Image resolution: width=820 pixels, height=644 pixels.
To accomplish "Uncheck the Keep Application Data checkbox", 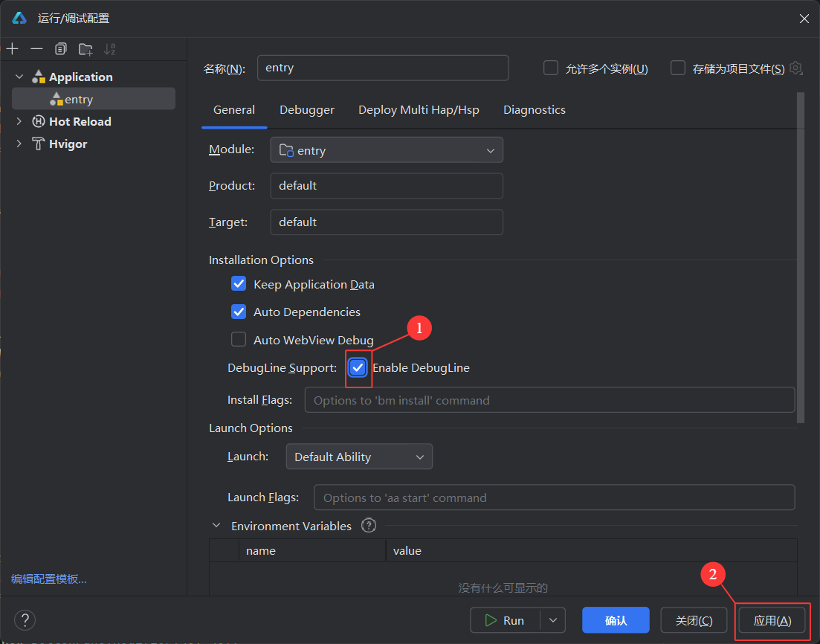I will tap(239, 284).
